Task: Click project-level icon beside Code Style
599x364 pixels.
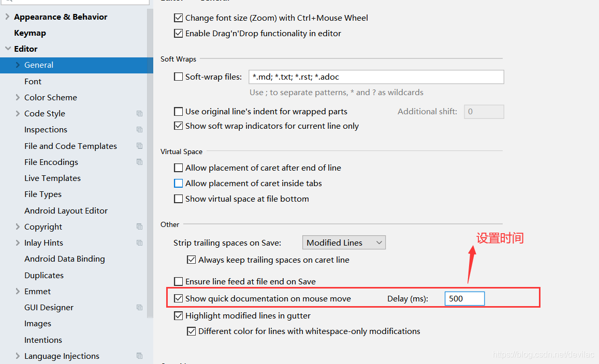Action: pos(139,114)
